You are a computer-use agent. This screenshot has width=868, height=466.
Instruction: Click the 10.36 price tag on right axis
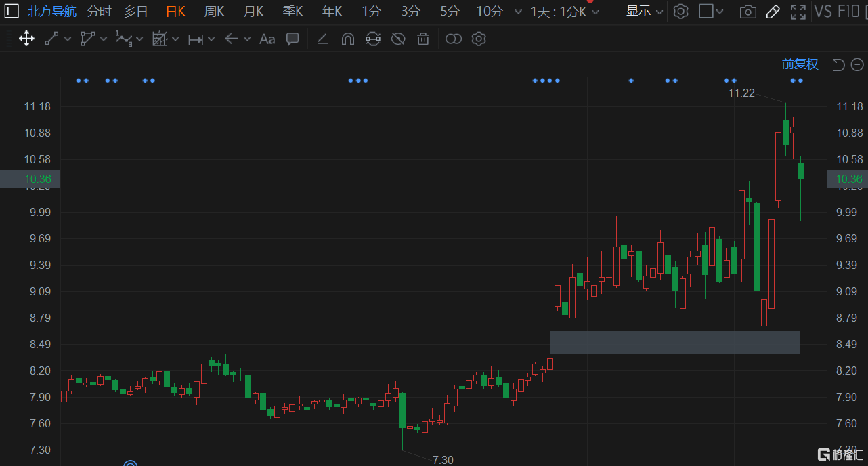click(x=849, y=179)
